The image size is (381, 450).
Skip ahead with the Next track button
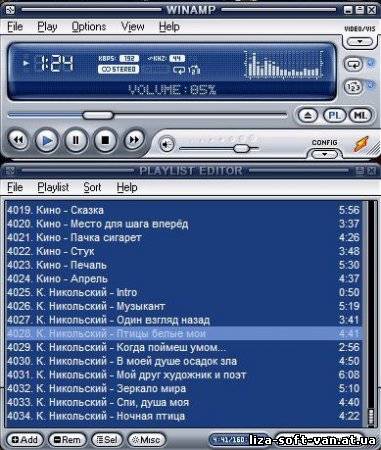(x=134, y=140)
